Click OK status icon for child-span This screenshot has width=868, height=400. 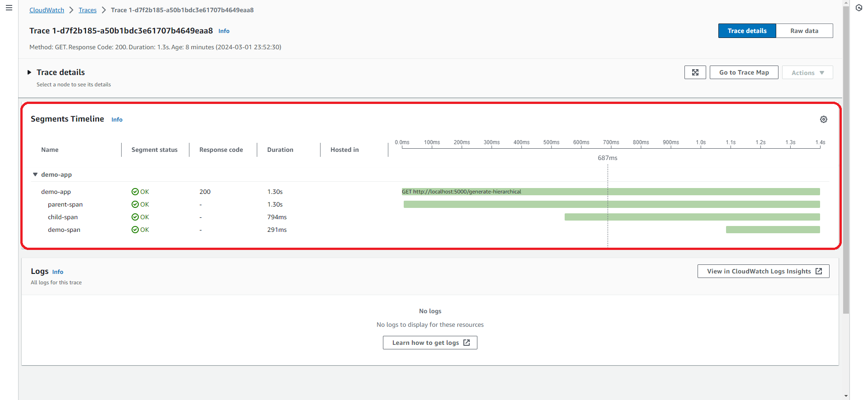(135, 217)
